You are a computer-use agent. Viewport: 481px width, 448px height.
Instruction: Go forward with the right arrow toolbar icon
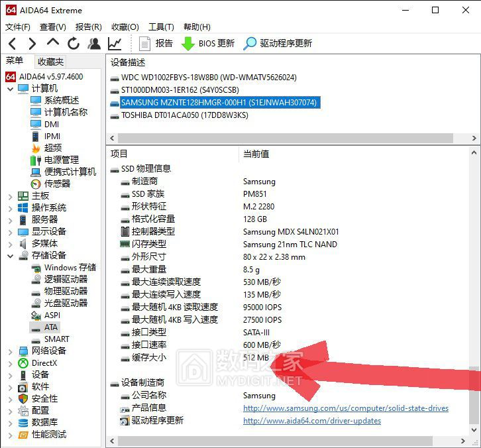coord(32,44)
